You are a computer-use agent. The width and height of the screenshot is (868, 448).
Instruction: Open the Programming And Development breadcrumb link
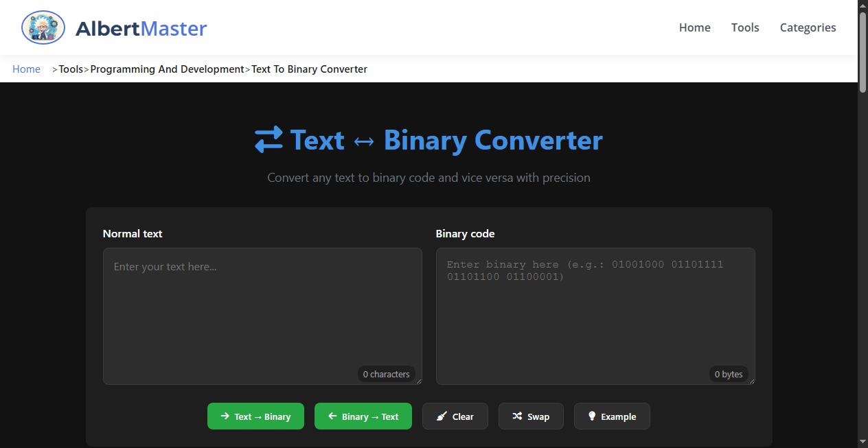click(x=167, y=69)
